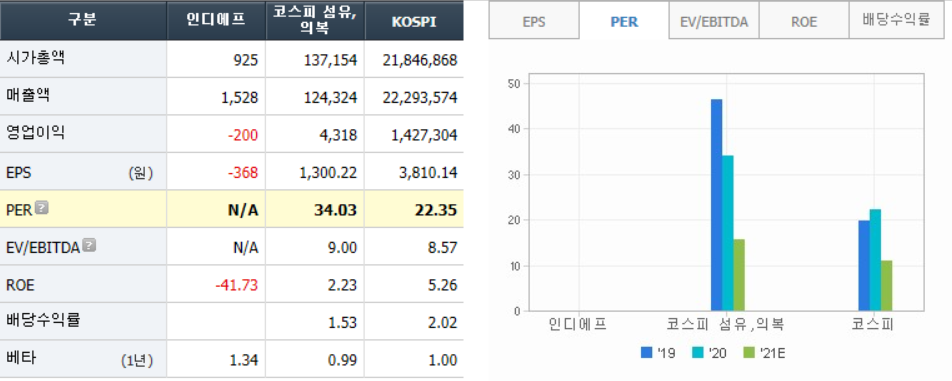The image size is (952, 381).
Task: Click the 구분 column header
Action: (83, 20)
